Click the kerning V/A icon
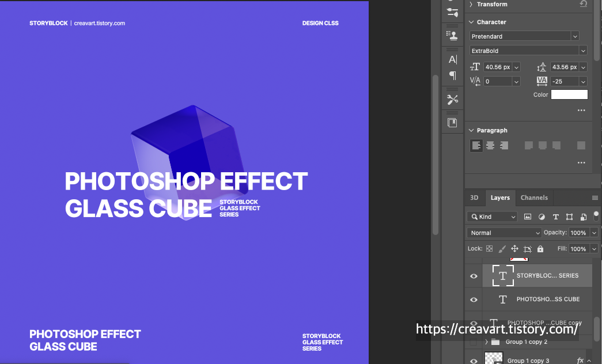 pyautogui.click(x=475, y=81)
